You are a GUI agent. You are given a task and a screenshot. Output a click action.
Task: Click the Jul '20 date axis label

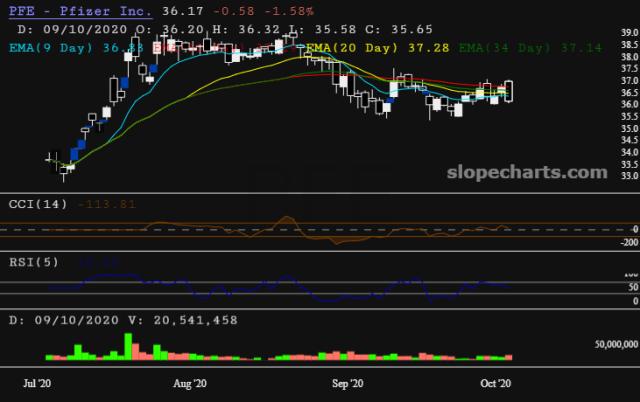(38, 383)
